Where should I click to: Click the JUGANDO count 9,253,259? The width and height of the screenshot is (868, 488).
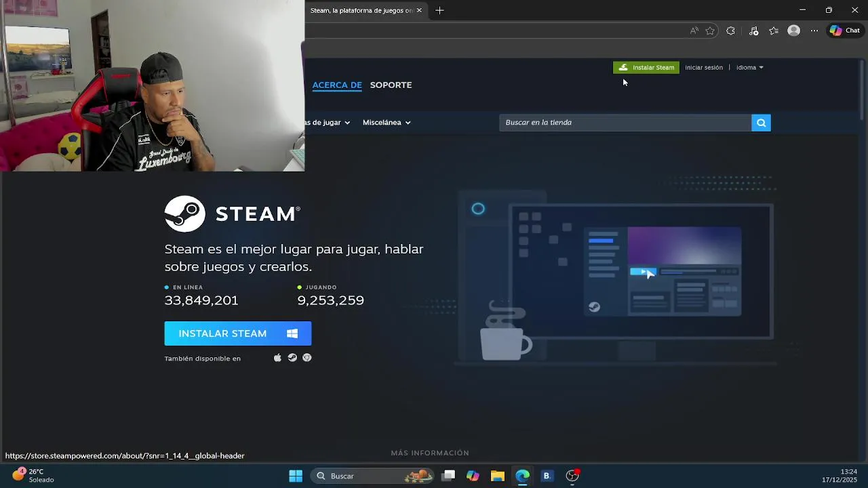click(330, 300)
